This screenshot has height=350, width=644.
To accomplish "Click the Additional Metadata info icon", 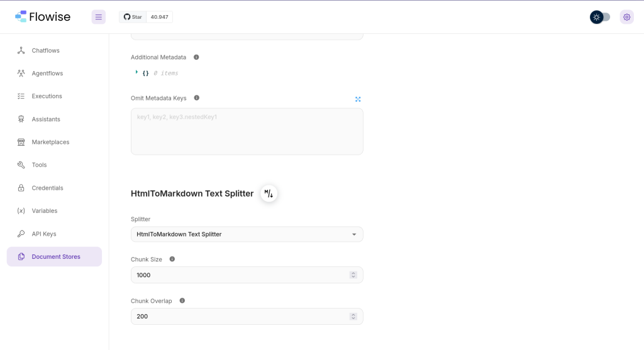I will pos(196,57).
